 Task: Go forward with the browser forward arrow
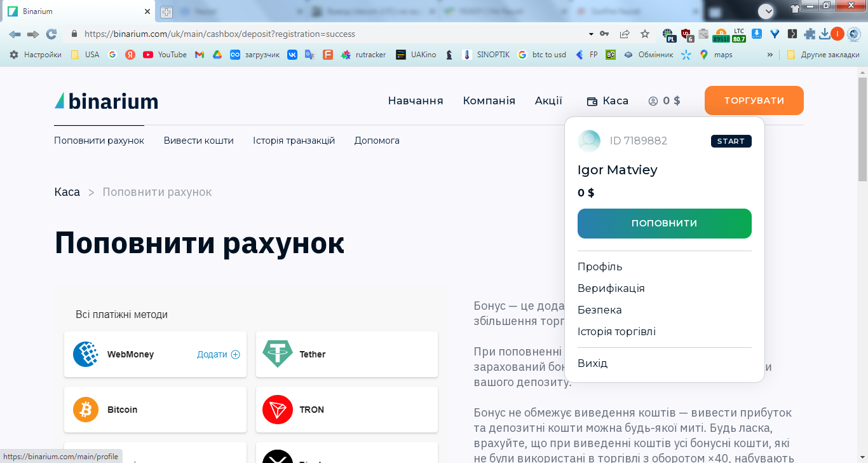pos(33,34)
